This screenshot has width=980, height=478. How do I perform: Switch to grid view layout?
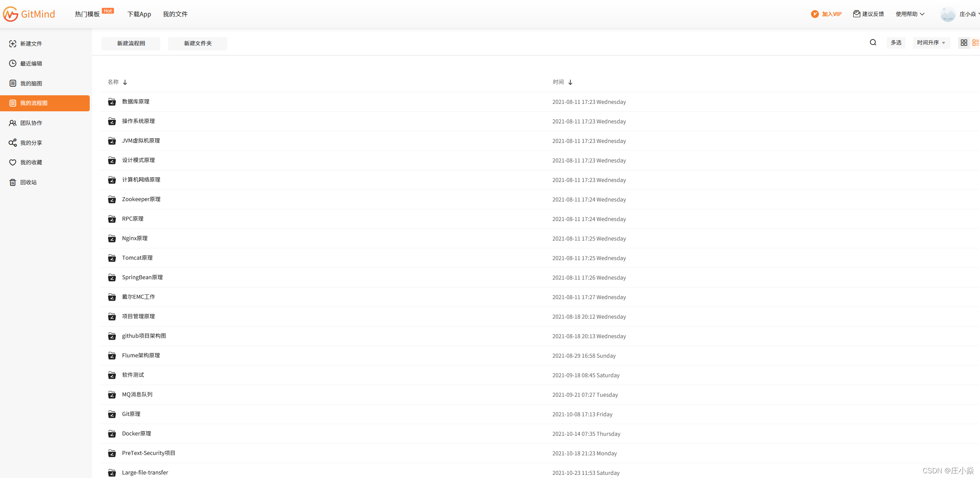964,43
